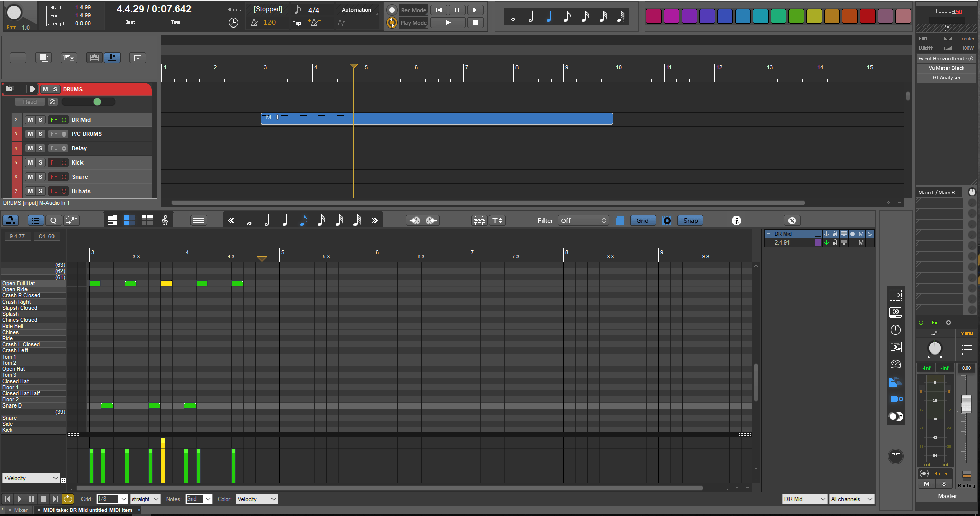Mute the Kick track
The image size is (980, 516).
click(x=30, y=162)
